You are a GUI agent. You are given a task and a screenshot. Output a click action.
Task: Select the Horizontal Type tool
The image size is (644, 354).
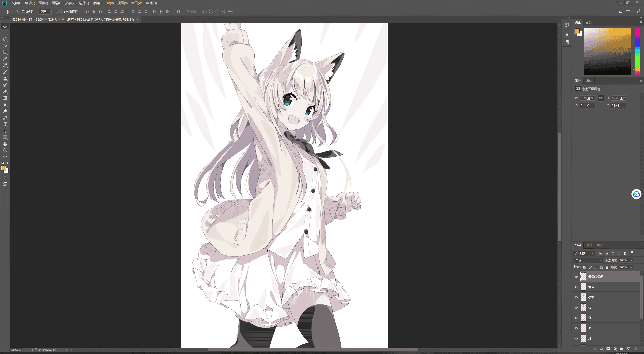5,124
